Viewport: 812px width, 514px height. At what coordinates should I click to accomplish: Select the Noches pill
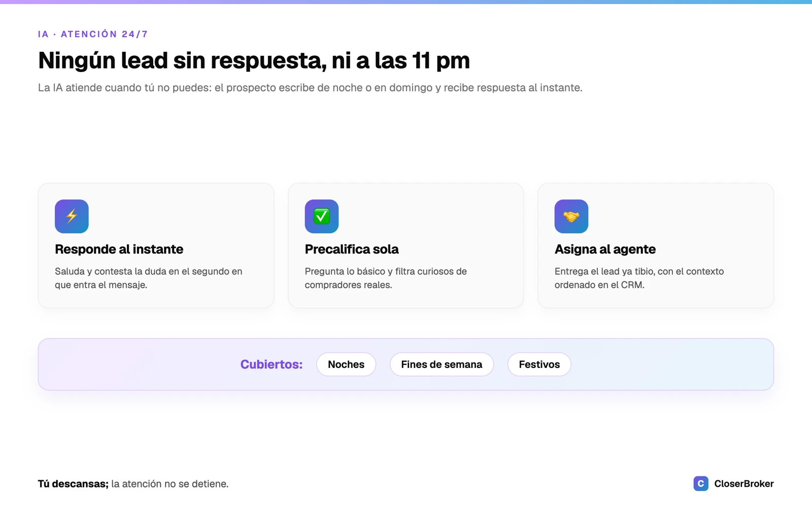[346, 364]
